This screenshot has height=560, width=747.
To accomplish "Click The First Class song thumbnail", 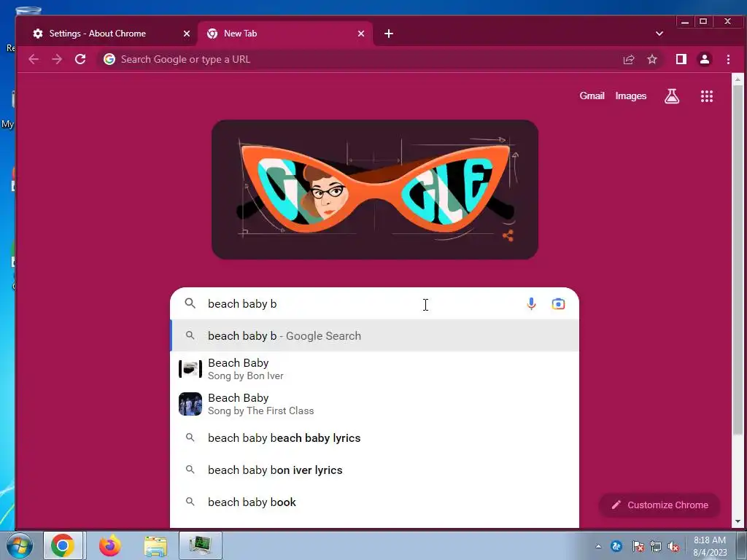I will coord(190,404).
